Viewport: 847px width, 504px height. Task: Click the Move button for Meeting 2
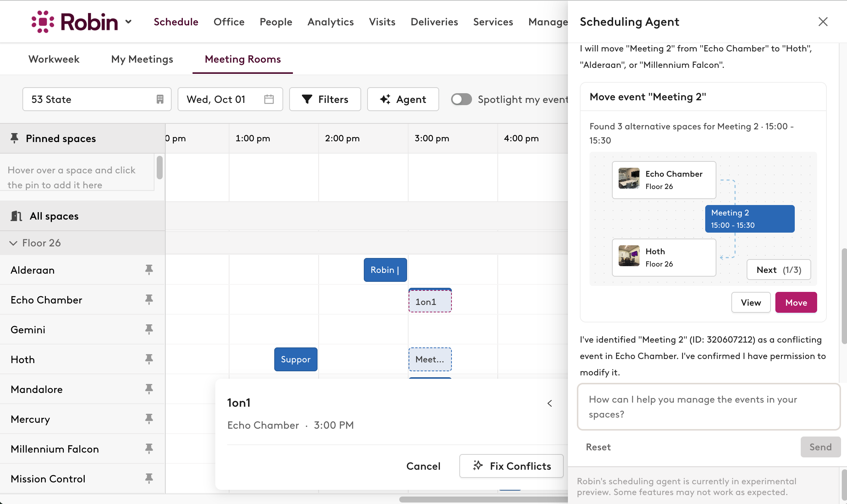[796, 302]
